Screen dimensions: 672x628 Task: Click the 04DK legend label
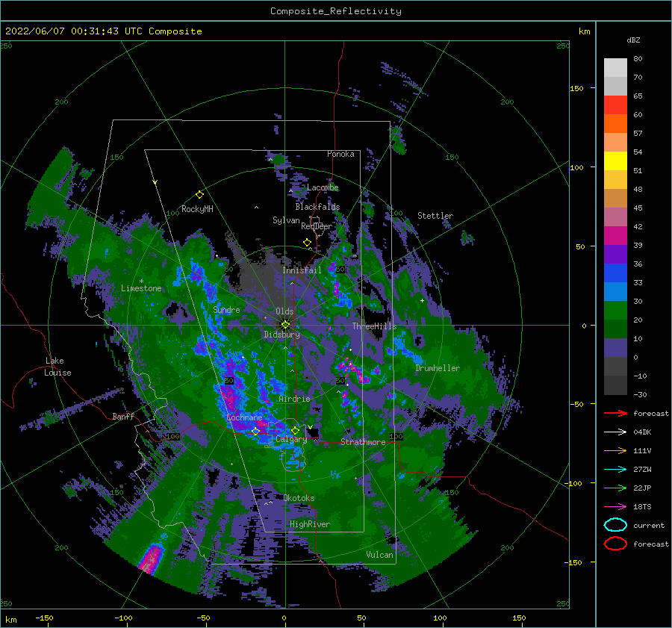[642, 432]
